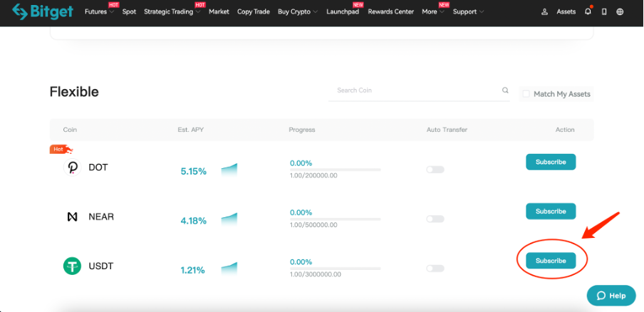This screenshot has height=312, width=644.
Task: Open the Help chat button
Action: tap(611, 296)
